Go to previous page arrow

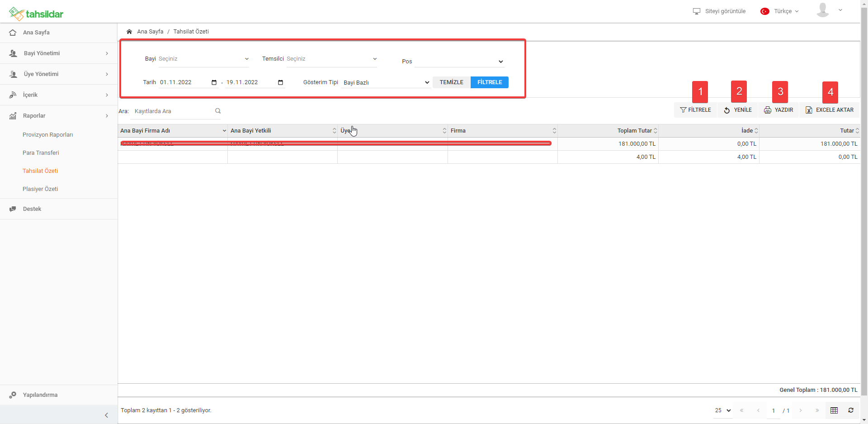point(758,410)
